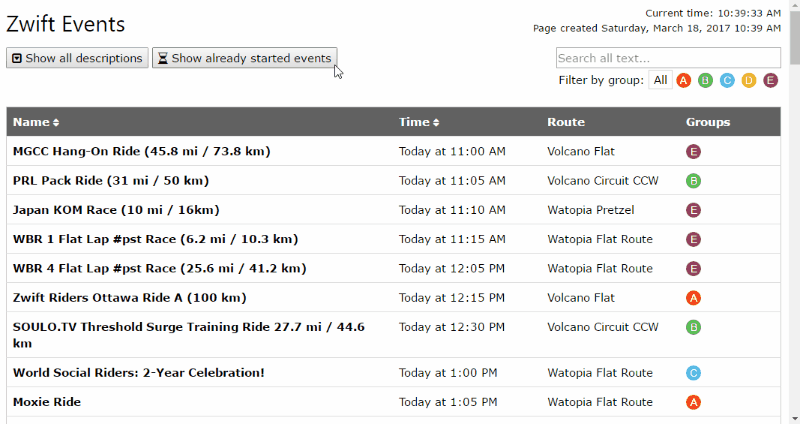
Task: Open SOULO.TV Threshold Surge Training Ride
Action: click(x=189, y=335)
